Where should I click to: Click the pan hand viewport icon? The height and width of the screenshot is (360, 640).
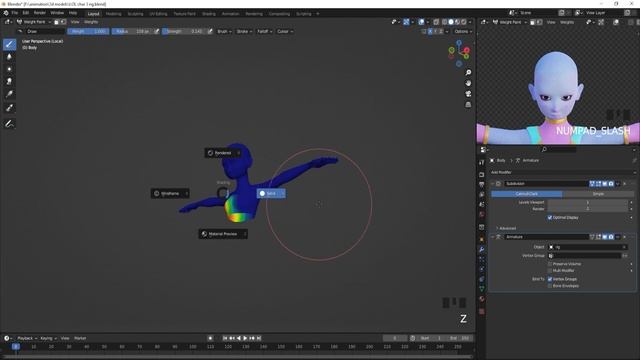468,83
